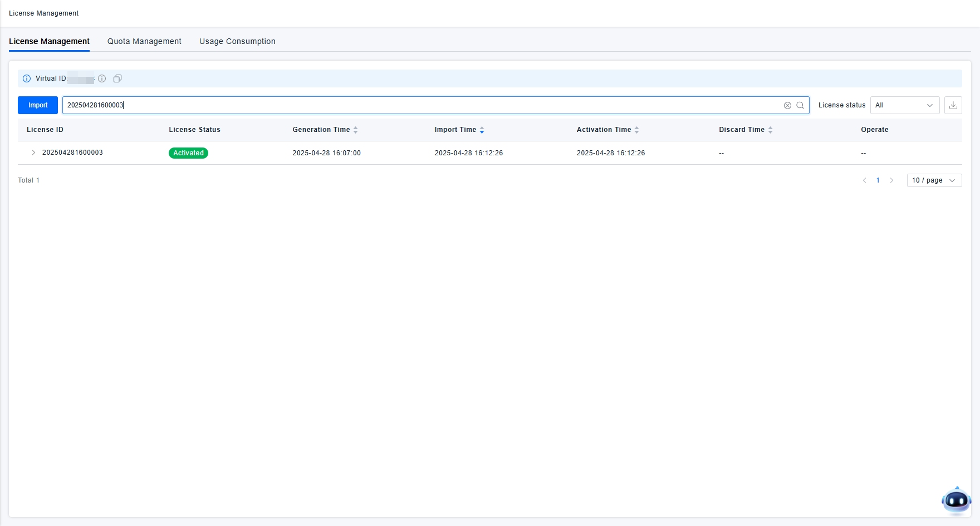
Task: Sort by Activation Time column
Action: (636, 130)
